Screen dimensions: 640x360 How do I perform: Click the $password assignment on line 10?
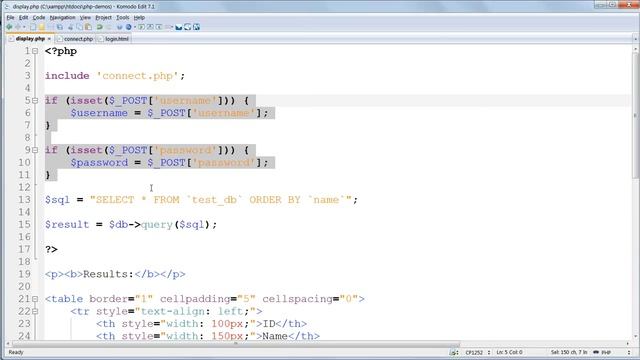[x=169, y=163]
